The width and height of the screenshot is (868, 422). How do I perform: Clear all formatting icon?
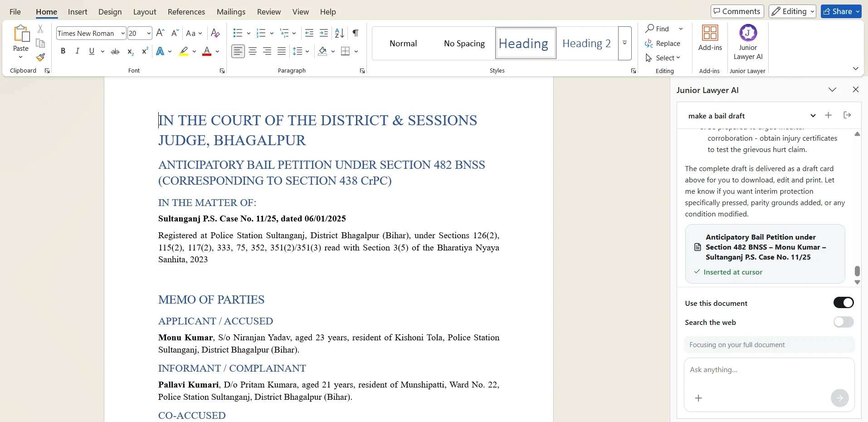pos(215,33)
